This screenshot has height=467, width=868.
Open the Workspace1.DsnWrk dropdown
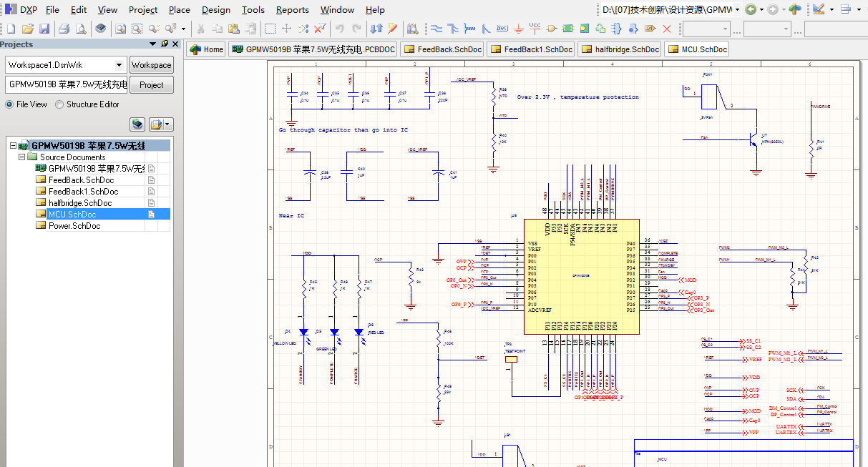[120, 64]
